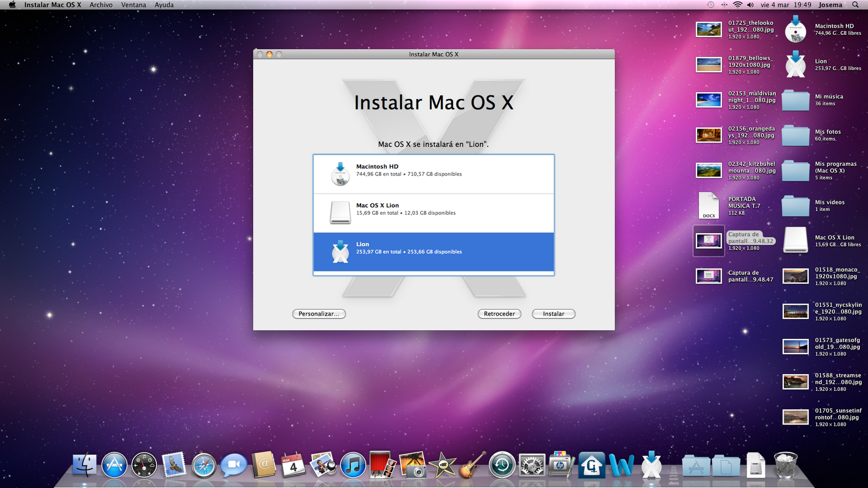The width and height of the screenshot is (868, 488).
Task: Open Dashboard from the Dock
Action: [x=144, y=465]
